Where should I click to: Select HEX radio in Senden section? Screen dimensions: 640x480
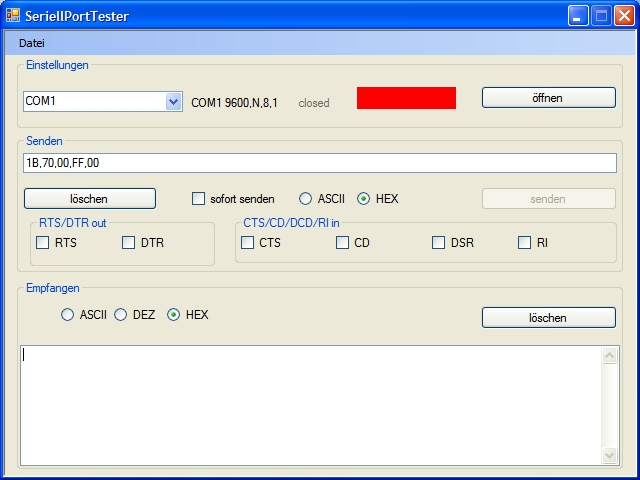pos(363,199)
